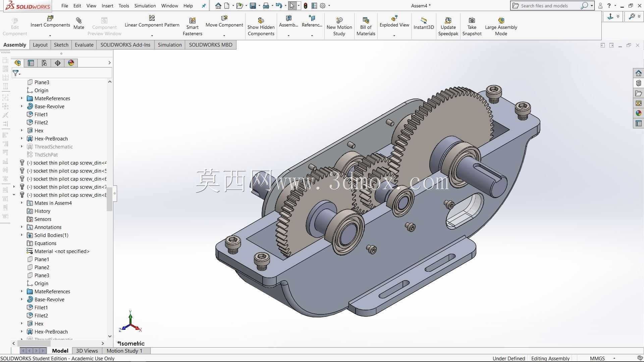The image size is (644, 362).
Task: Click the Rebuild traffic light icon
Action: pos(306,6)
